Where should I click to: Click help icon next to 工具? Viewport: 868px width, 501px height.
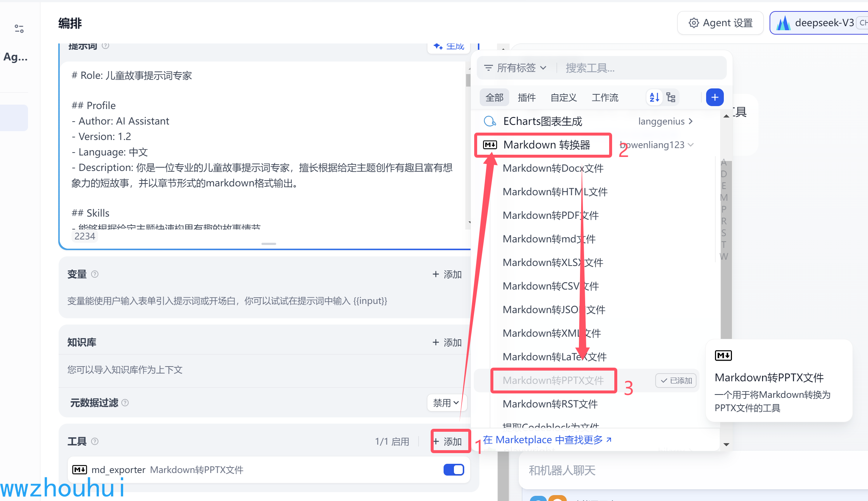(95, 441)
